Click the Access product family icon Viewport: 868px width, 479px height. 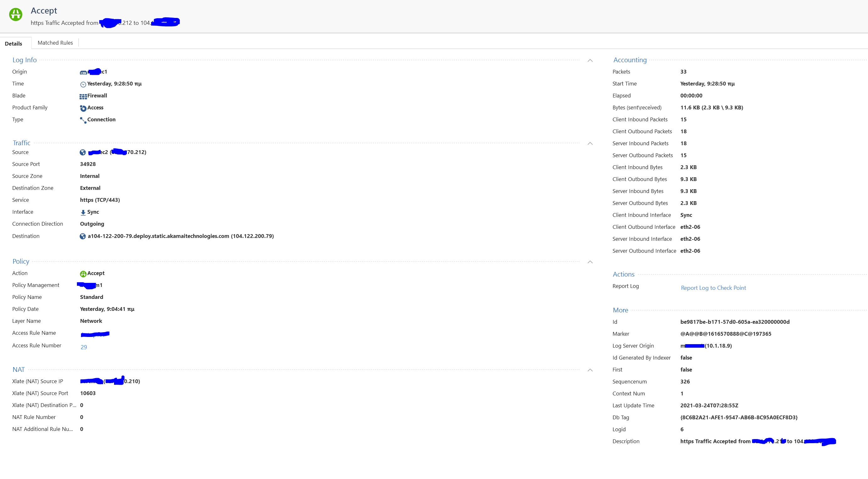click(x=83, y=108)
